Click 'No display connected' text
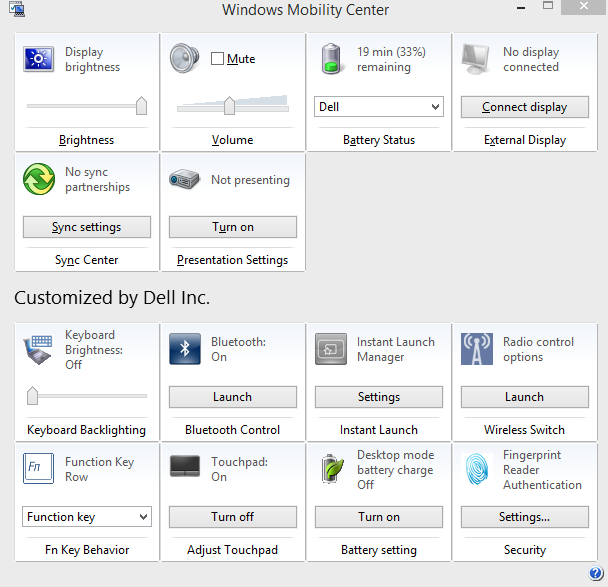This screenshot has width=608, height=587. (531, 59)
